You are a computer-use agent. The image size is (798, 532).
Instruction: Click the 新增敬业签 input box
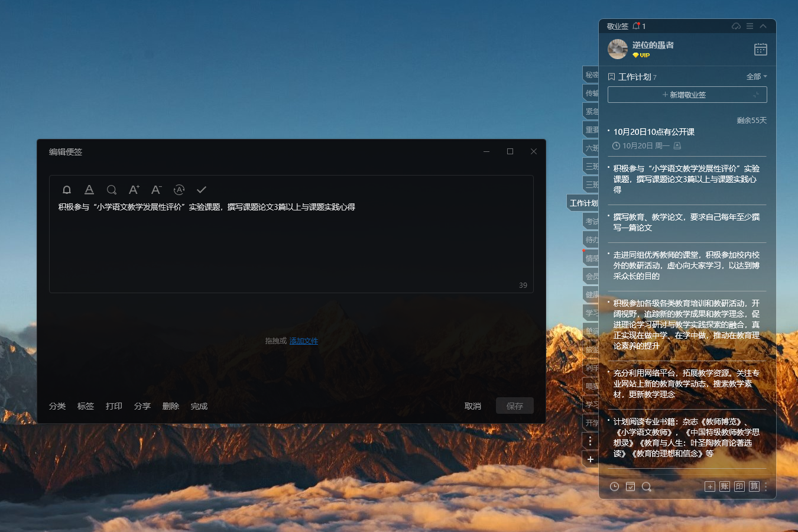coord(687,95)
